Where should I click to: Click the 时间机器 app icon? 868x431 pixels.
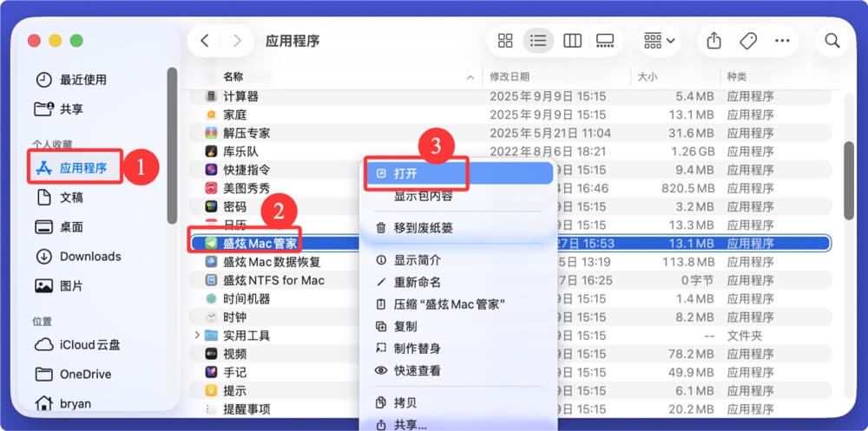click(211, 299)
